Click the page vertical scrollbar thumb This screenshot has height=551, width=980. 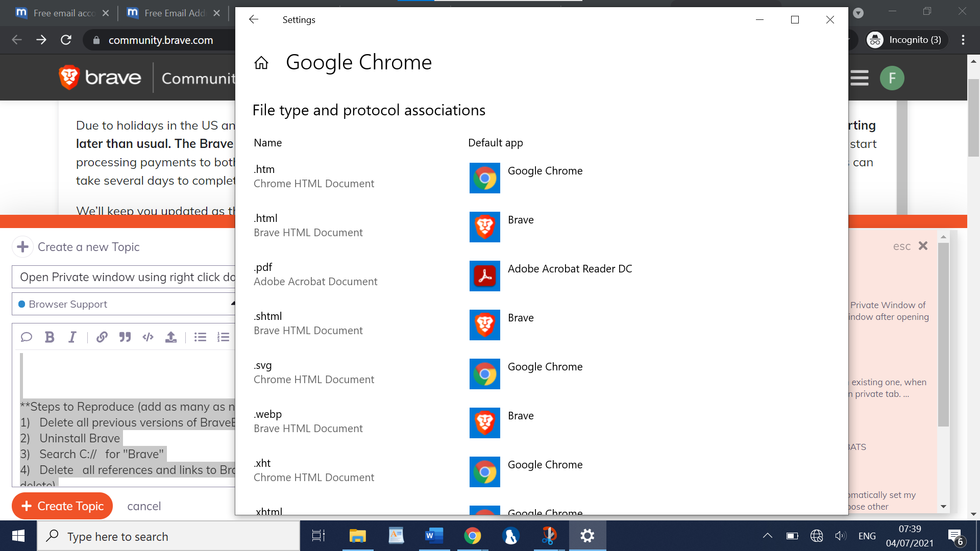pos(973,117)
